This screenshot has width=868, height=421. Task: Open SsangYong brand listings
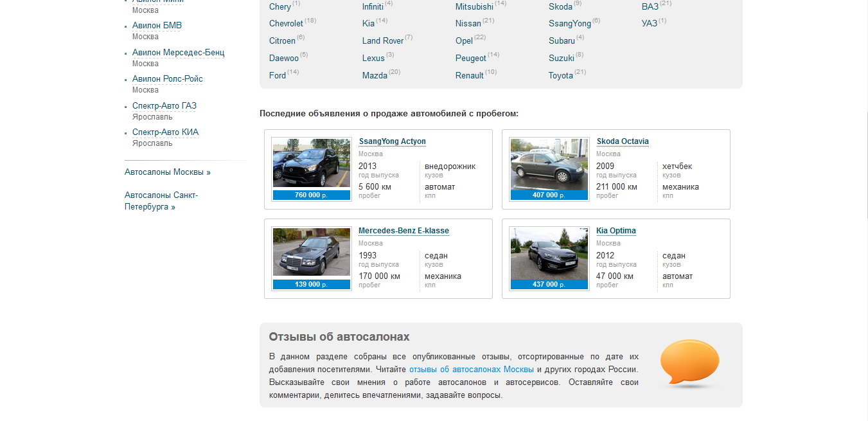[x=570, y=23]
